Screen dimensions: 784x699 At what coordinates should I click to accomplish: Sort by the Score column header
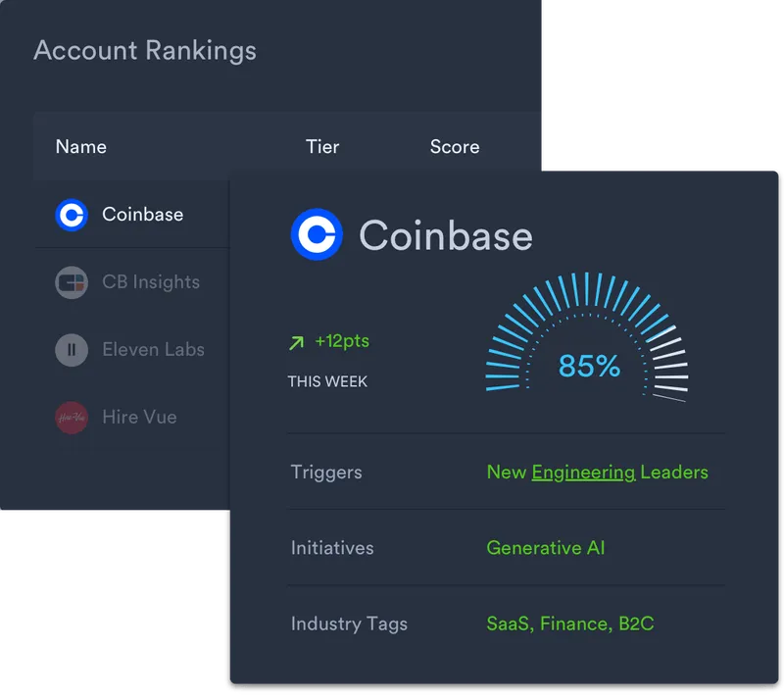click(x=455, y=147)
